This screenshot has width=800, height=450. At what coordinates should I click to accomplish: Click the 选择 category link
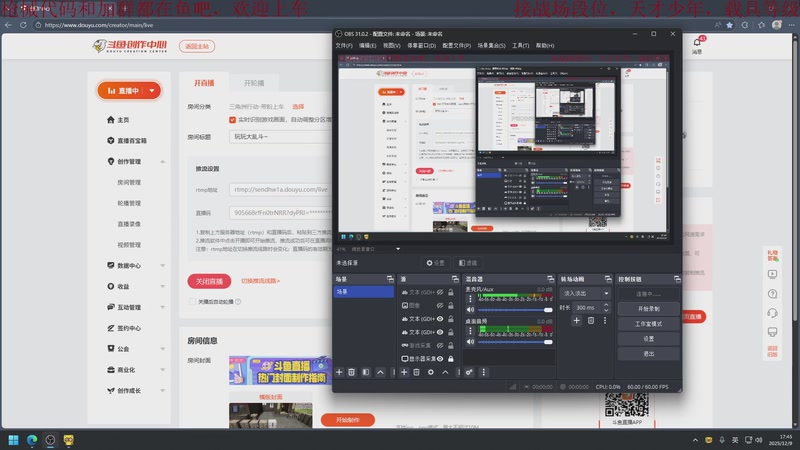coord(298,107)
